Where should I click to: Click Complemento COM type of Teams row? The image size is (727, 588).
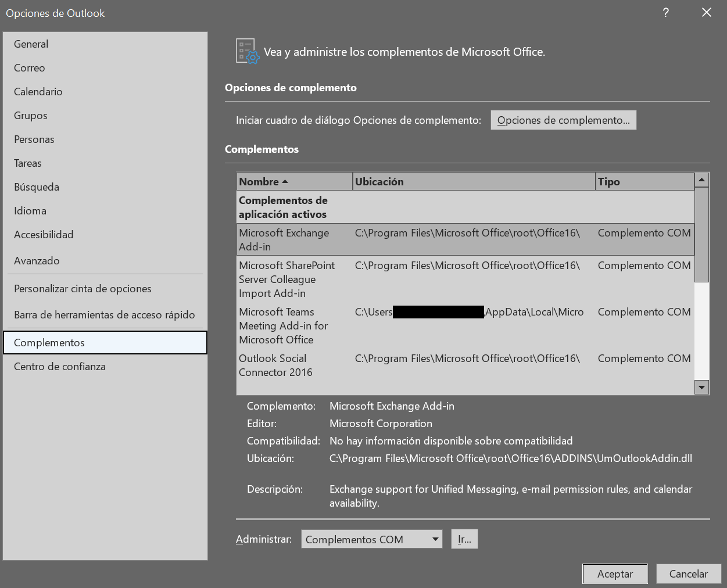point(644,312)
